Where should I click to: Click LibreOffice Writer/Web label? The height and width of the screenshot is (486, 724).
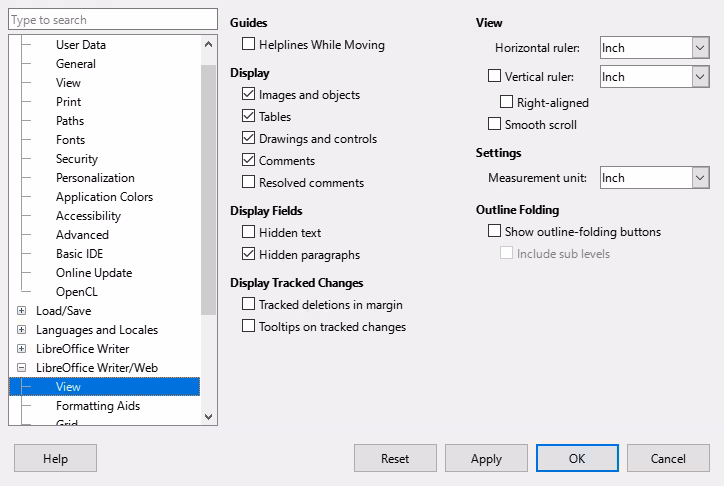(x=97, y=368)
